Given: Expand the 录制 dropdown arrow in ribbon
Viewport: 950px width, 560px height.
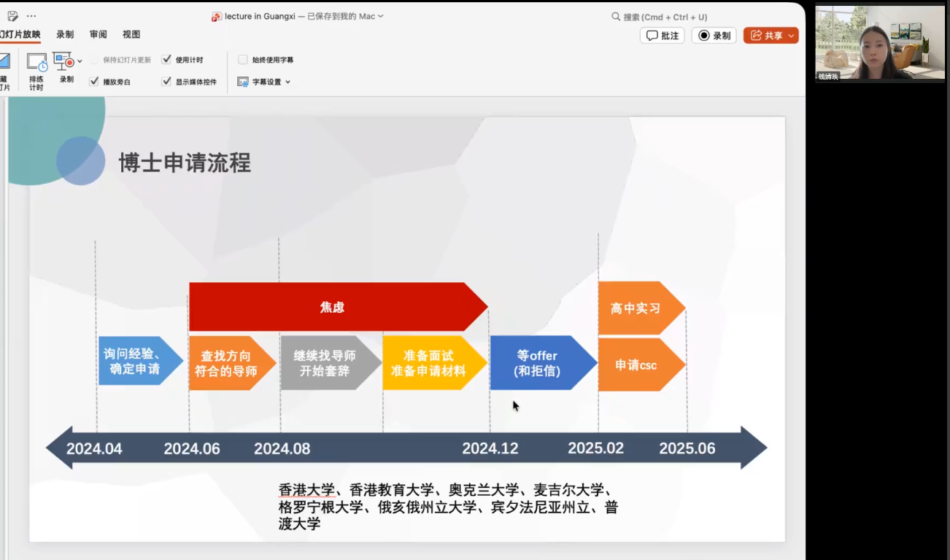Looking at the screenshot, I should point(80,61).
